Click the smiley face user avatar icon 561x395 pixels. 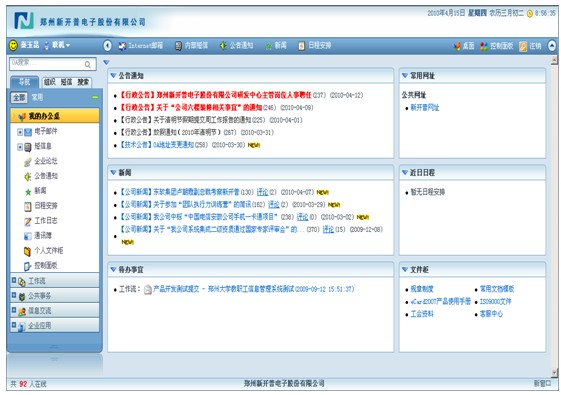pos(13,45)
